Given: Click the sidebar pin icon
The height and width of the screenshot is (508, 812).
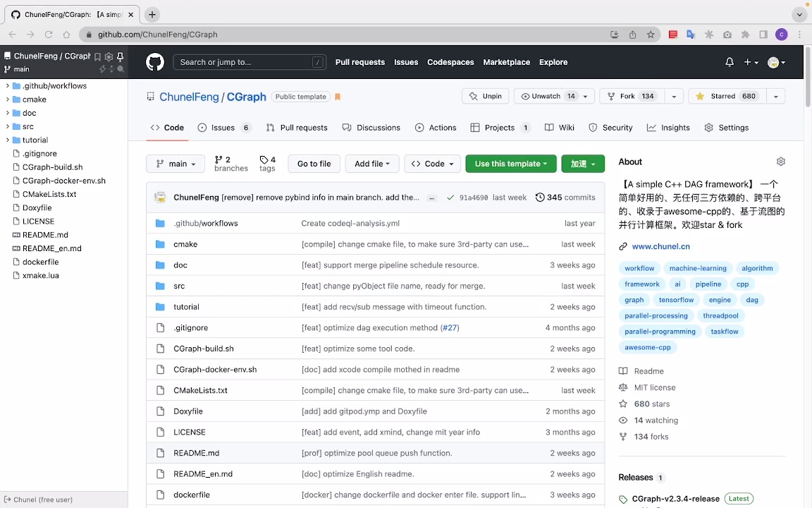Looking at the screenshot, I should pyautogui.click(x=120, y=56).
